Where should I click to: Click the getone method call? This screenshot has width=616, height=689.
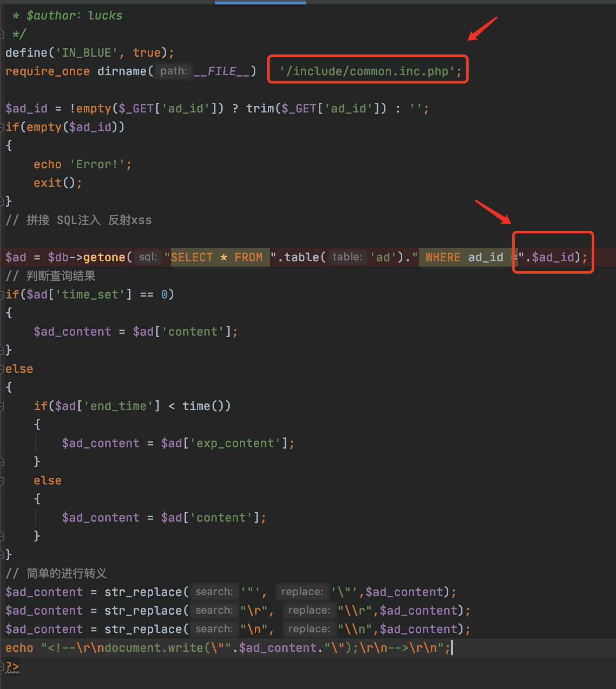point(104,257)
